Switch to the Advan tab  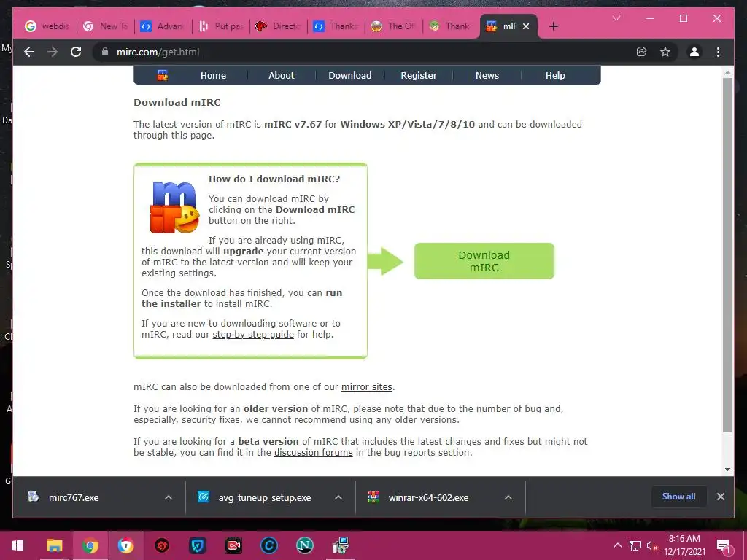[163, 26]
